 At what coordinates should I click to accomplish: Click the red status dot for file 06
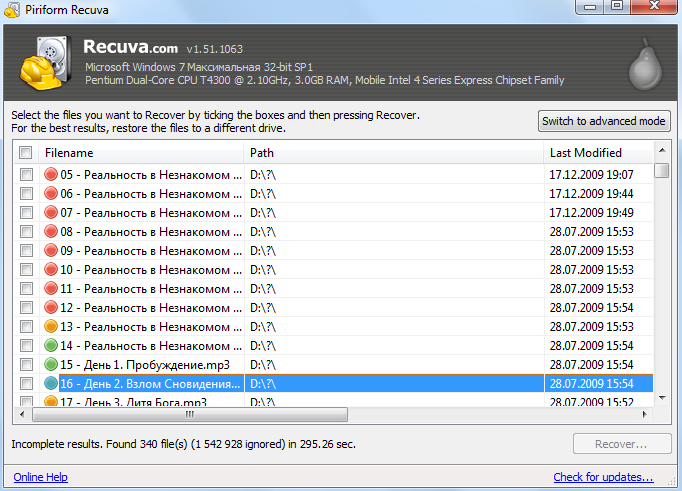tap(51, 194)
